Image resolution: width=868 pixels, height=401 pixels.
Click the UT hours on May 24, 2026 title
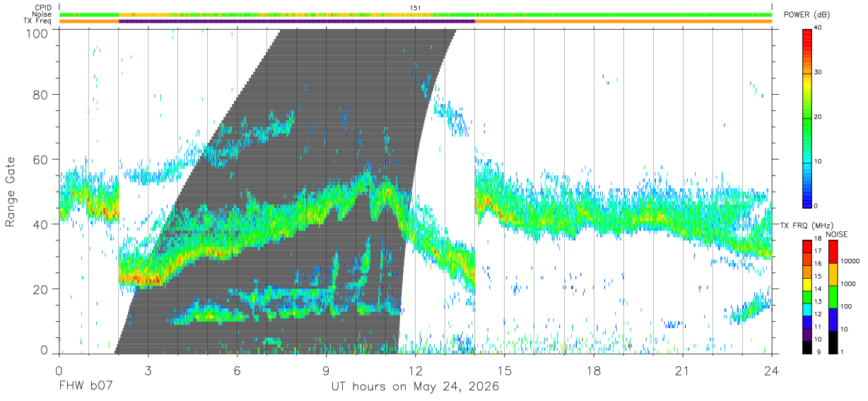[x=416, y=387]
